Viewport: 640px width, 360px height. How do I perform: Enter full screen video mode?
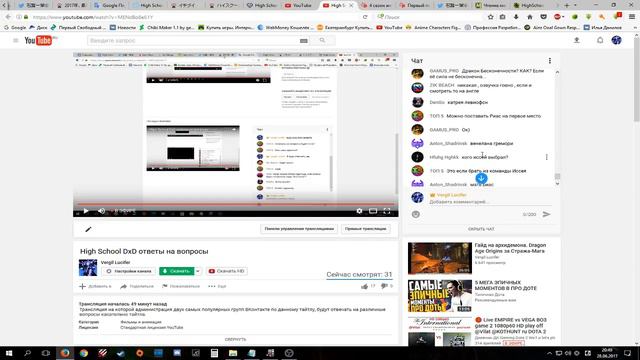tap(387, 211)
